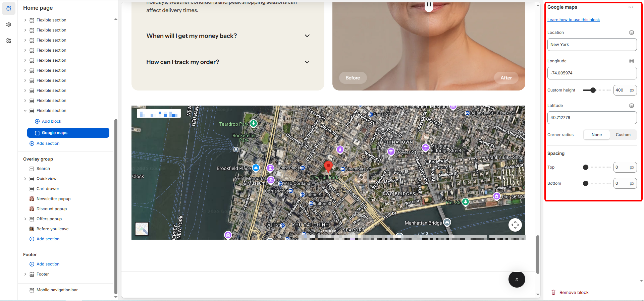Screen dimensions: 644x301
Task: Open 'Learn how to use this block' link
Action: (x=573, y=20)
